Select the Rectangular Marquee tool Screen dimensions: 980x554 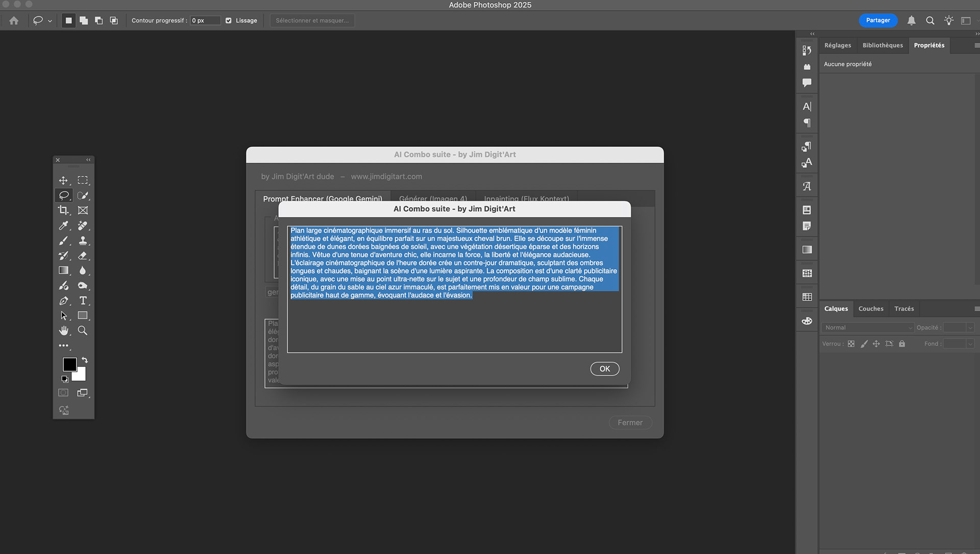point(83,181)
